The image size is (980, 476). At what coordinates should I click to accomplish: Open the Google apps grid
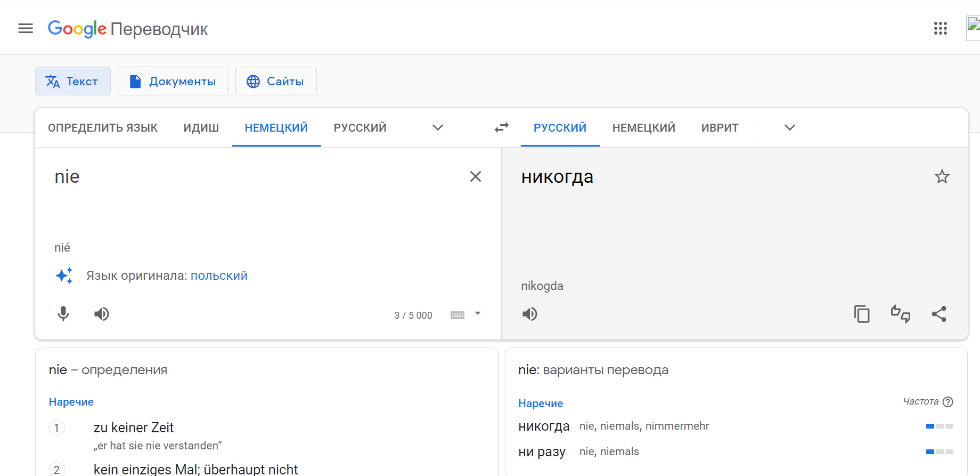pyautogui.click(x=941, y=28)
